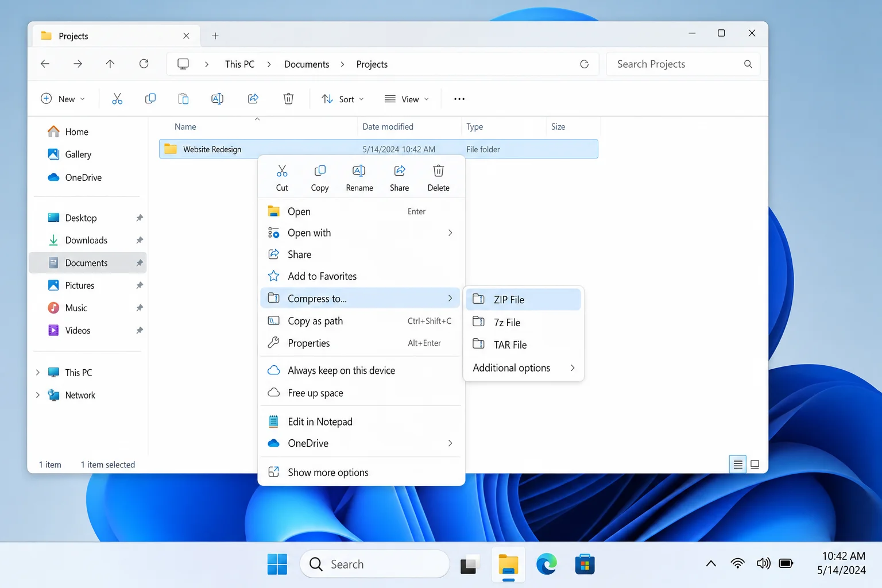Click Documents in the address breadcrumb
The width and height of the screenshot is (882, 588).
click(307, 64)
